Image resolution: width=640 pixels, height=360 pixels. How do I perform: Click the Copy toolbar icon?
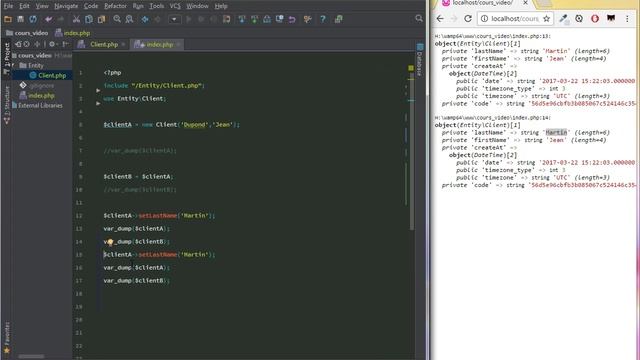pyautogui.click(x=89, y=19)
